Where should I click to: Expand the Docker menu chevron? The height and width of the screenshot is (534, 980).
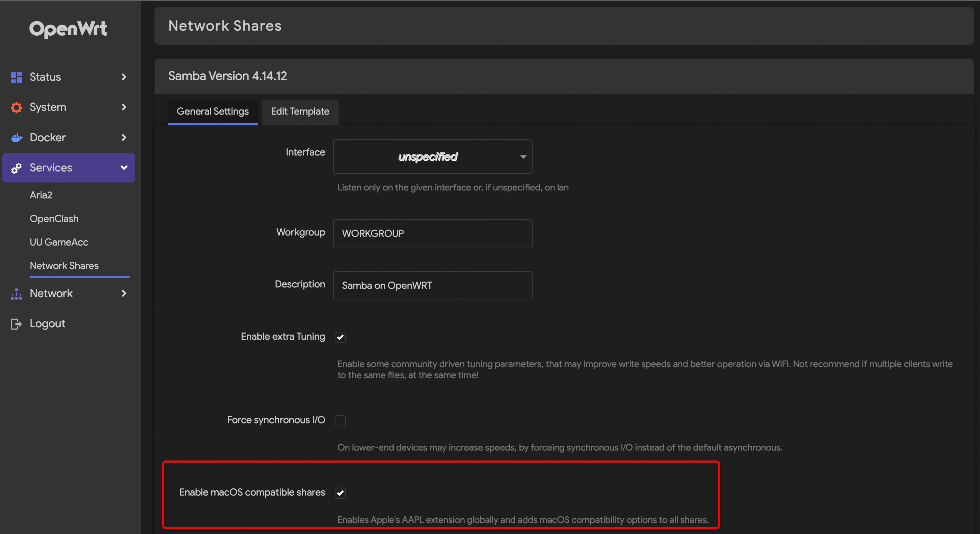coord(124,137)
